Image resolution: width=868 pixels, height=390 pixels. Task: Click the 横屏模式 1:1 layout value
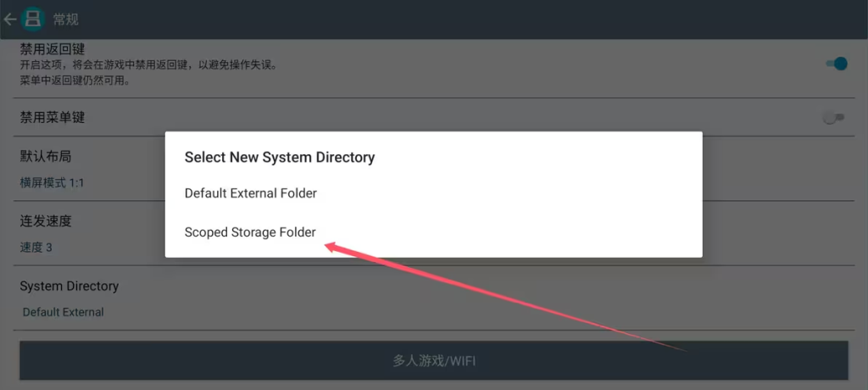pos(53,182)
